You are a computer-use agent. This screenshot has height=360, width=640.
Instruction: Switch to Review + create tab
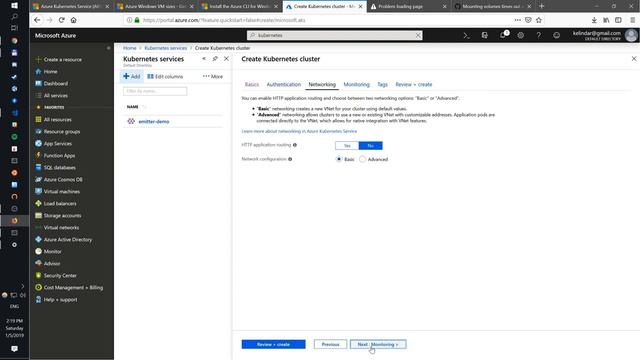[x=413, y=84]
